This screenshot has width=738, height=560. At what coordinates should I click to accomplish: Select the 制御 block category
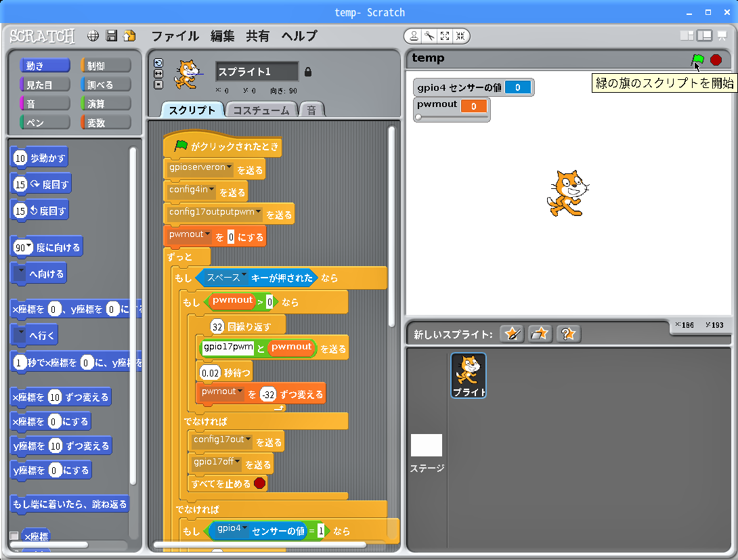tap(106, 66)
